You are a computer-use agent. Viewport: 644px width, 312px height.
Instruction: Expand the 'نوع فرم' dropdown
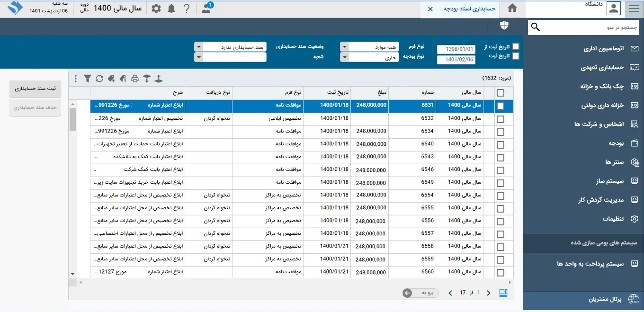(345, 47)
